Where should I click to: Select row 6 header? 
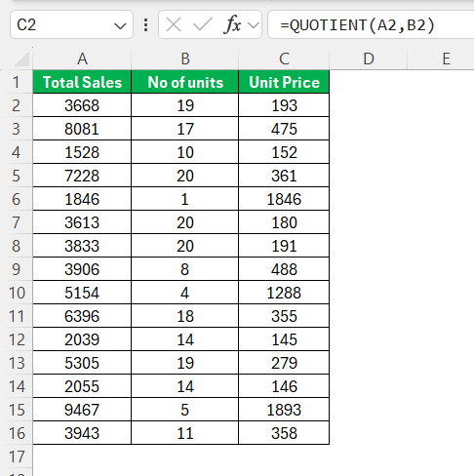pyautogui.click(x=17, y=199)
